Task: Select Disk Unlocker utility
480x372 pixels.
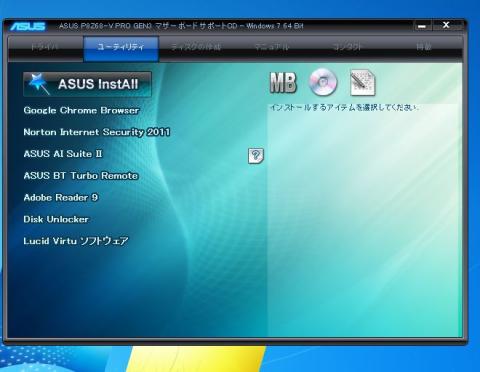Action: click(56, 219)
